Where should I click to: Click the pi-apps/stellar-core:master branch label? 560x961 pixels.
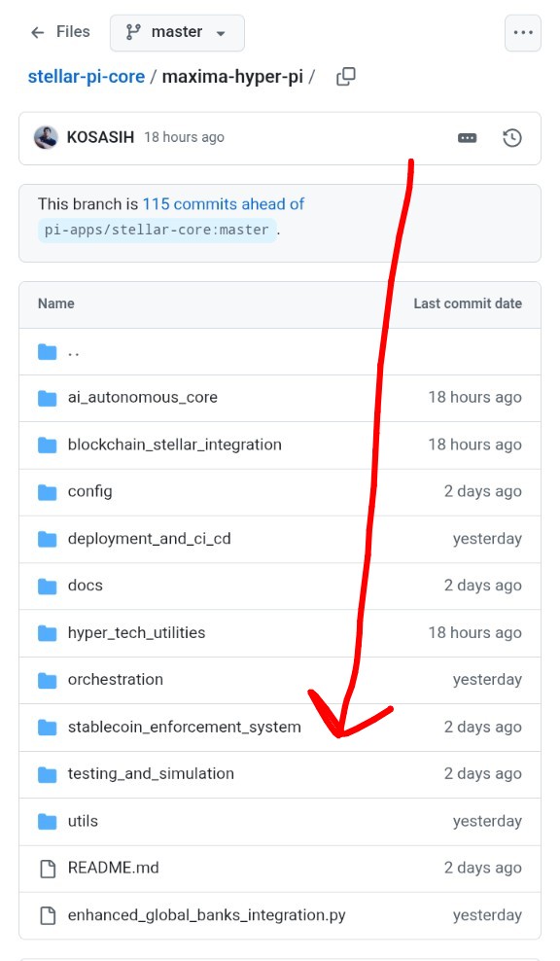click(157, 230)
